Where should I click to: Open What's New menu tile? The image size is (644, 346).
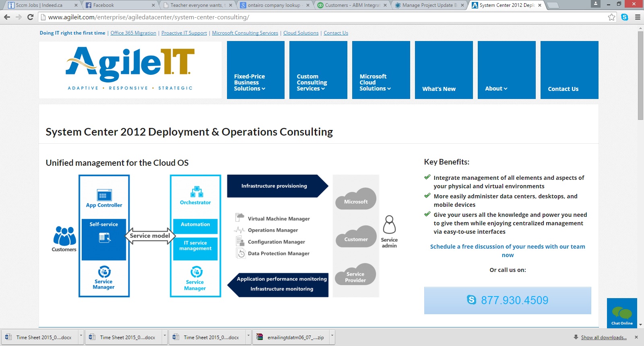click(444, 70)
